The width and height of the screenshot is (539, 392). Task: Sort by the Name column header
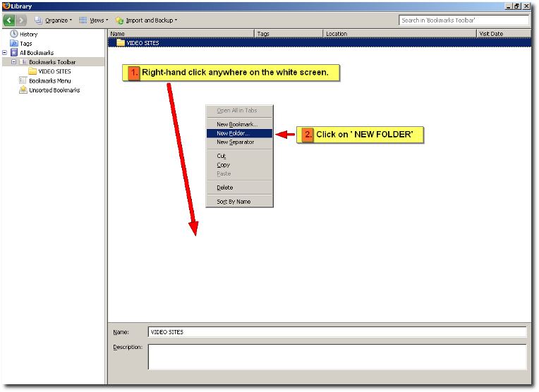tap(181, 34)
